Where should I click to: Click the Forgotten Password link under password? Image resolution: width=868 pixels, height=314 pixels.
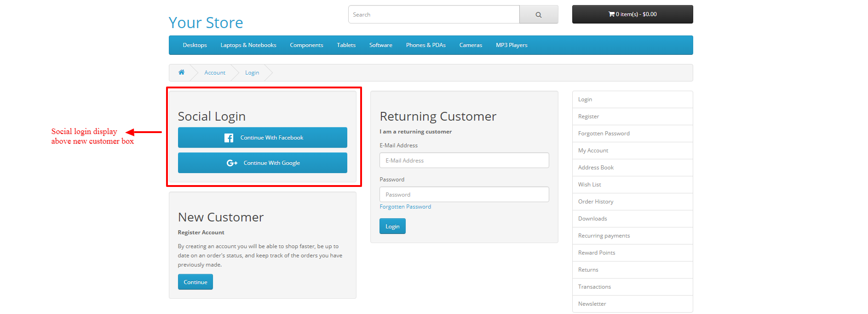(x=405, y=207)
